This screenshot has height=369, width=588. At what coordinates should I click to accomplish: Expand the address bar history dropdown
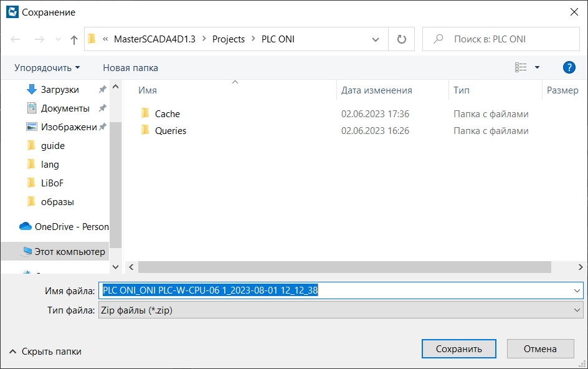376,39
